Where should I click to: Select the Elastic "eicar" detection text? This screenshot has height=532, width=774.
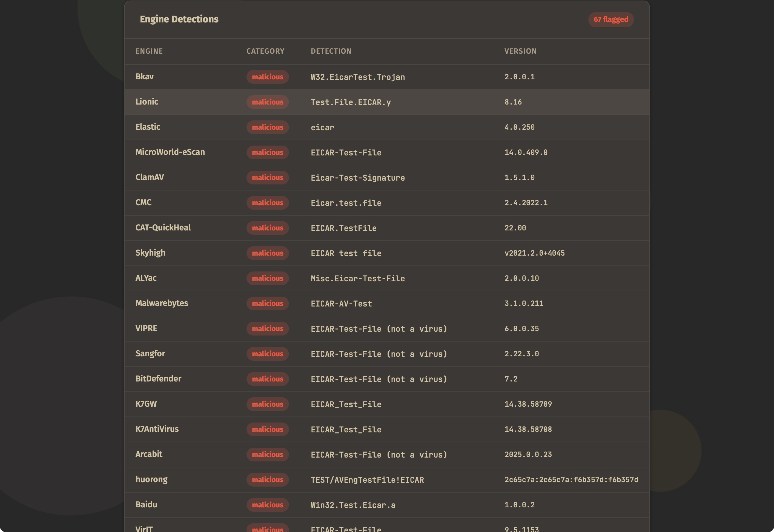click(x=322, y=127)
